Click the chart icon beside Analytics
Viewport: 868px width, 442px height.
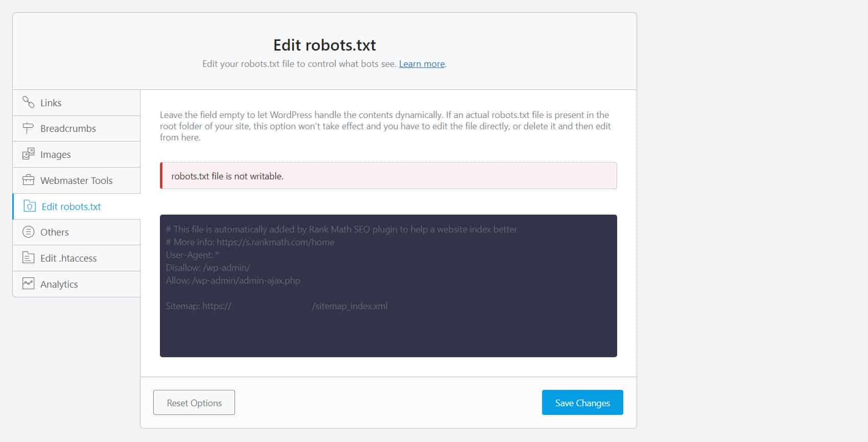pos(28,284)
